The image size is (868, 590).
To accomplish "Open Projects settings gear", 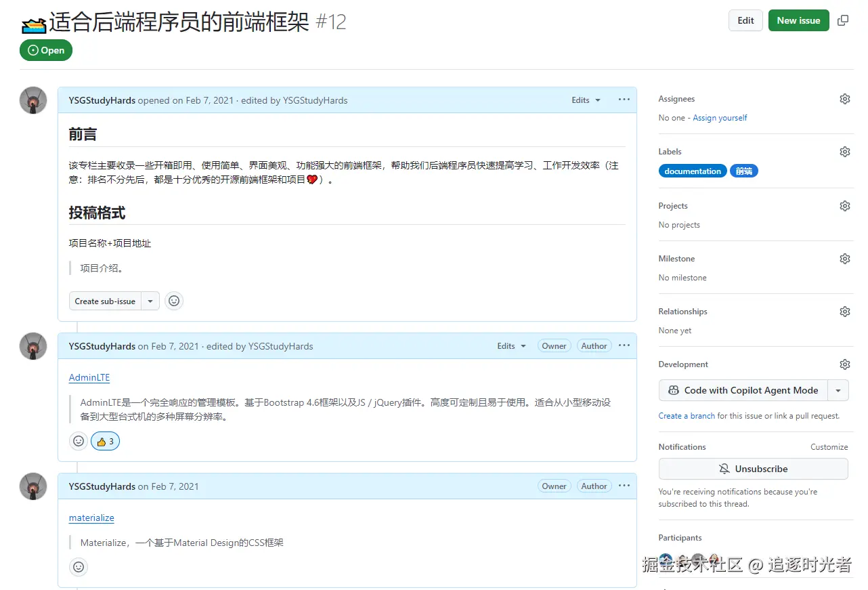I will click(845, 206).
